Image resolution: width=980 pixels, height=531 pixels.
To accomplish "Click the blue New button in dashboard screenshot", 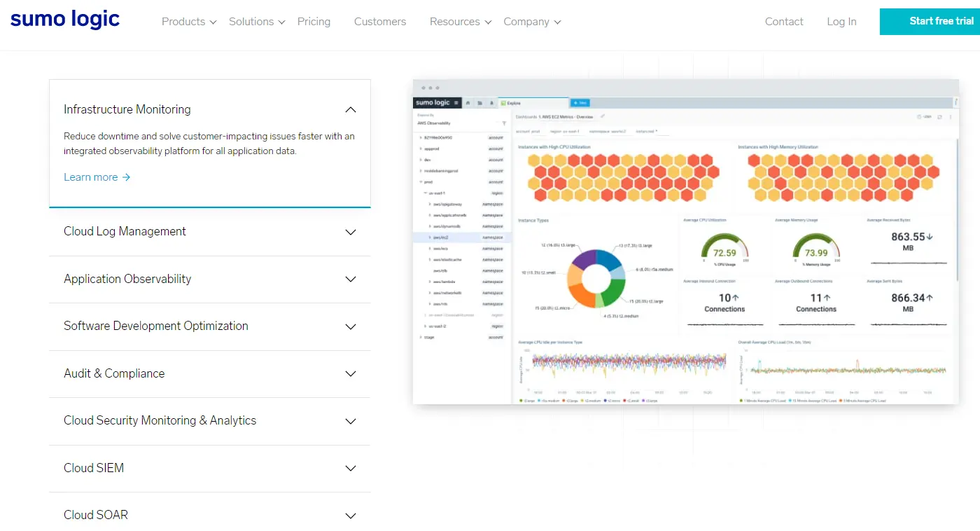I will pyautogui.click(x=580, y=103).
